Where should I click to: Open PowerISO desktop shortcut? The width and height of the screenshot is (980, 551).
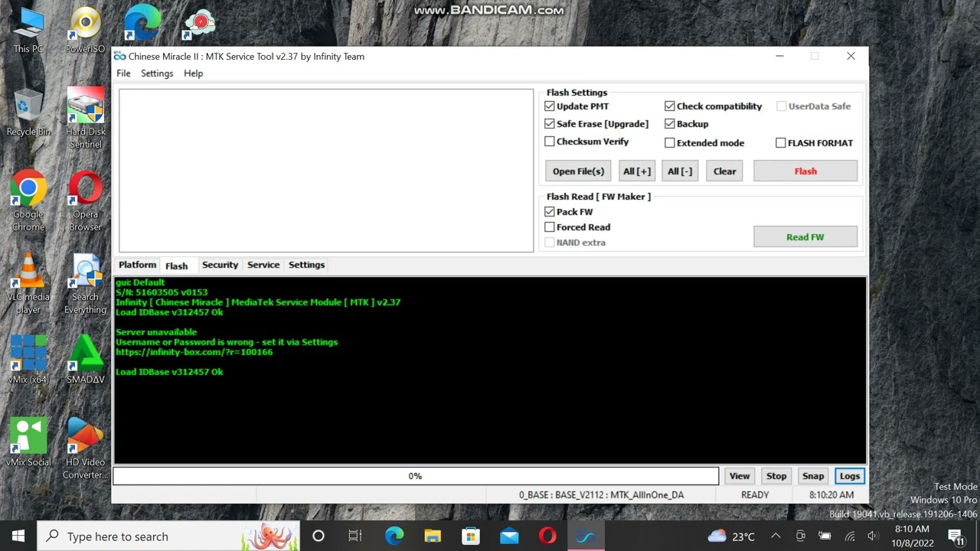click(85, 31)
